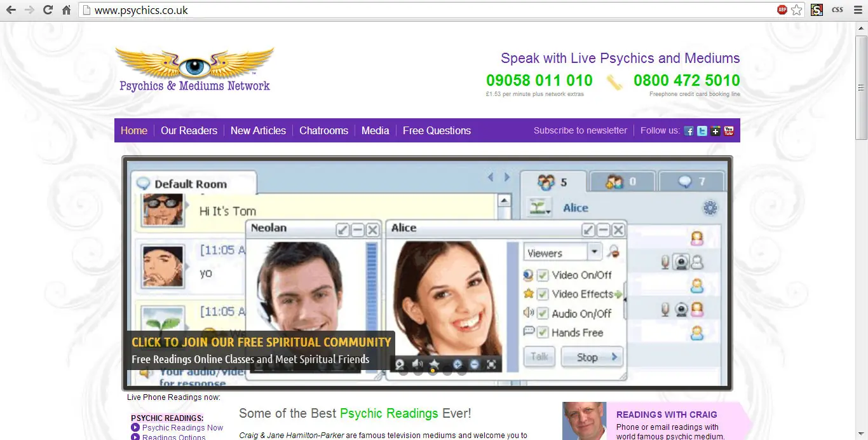This screenshot has width=868, height=440.
Task: Open the YouTube follow icon
Action: click(729, 131)
